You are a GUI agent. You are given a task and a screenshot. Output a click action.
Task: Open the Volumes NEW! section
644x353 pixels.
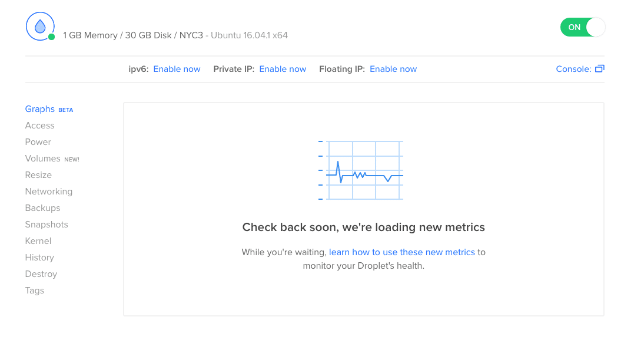point(42,158)
